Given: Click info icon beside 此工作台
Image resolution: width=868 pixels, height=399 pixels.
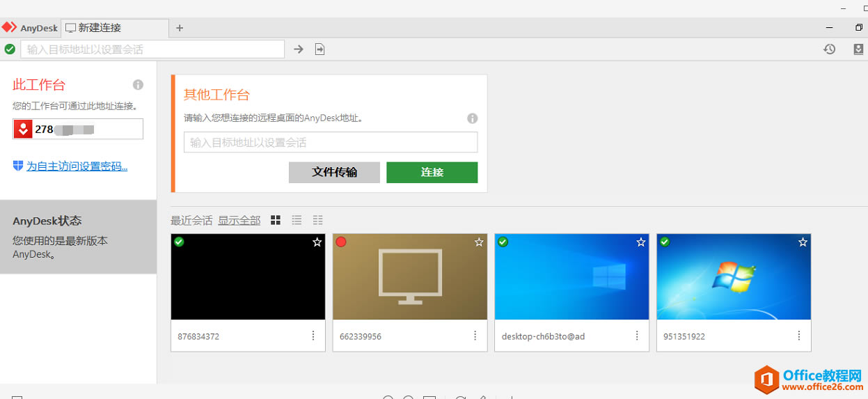Looking at the screenshot, I should (x=138, y=85).
